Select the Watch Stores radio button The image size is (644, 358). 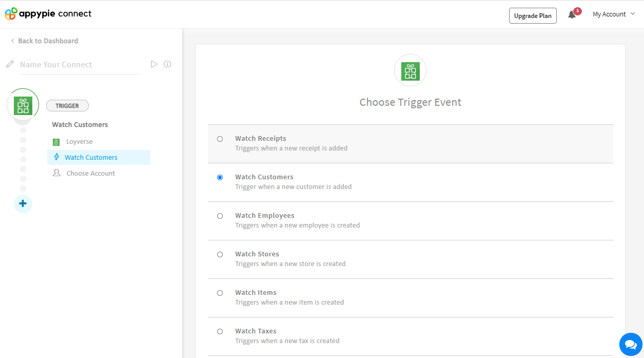point(220,254)
